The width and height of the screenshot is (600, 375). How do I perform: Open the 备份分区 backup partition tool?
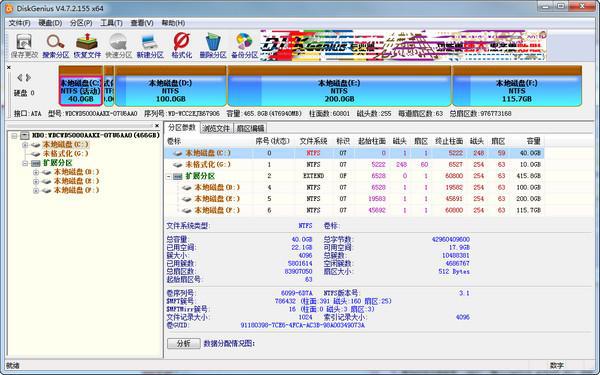point(245,46)
